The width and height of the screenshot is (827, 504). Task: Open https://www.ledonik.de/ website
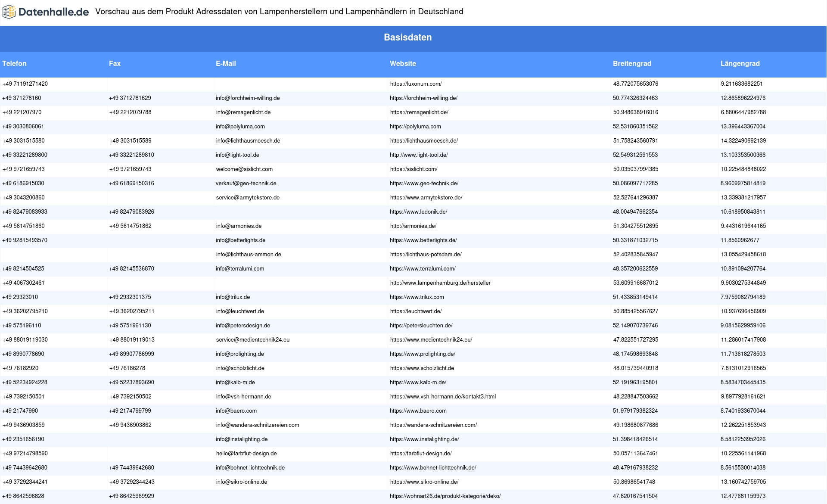pyautogui.click(x=418, y=212)
